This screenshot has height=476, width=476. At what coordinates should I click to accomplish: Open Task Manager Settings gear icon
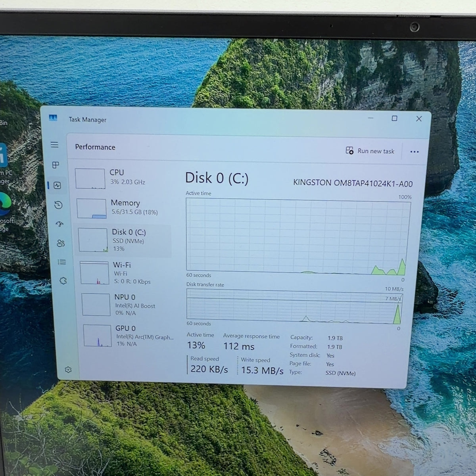[68, 370]
